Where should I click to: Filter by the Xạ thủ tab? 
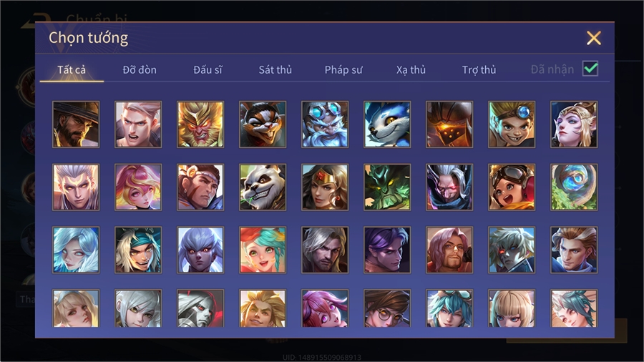coord(411,70)
